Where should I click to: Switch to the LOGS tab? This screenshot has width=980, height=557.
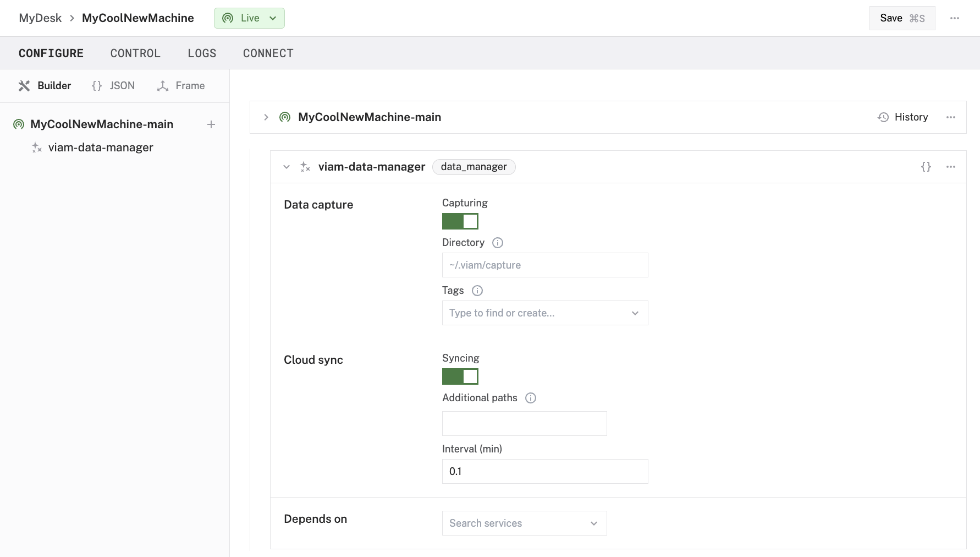202,53
